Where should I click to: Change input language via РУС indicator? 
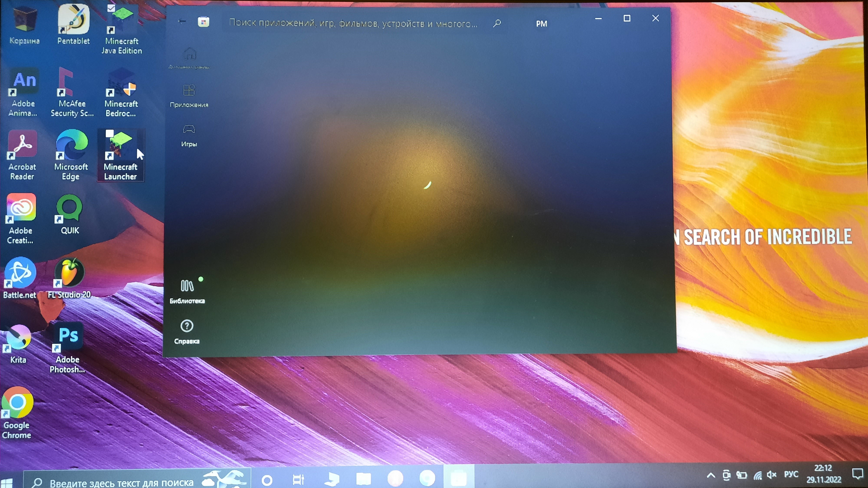791,475
